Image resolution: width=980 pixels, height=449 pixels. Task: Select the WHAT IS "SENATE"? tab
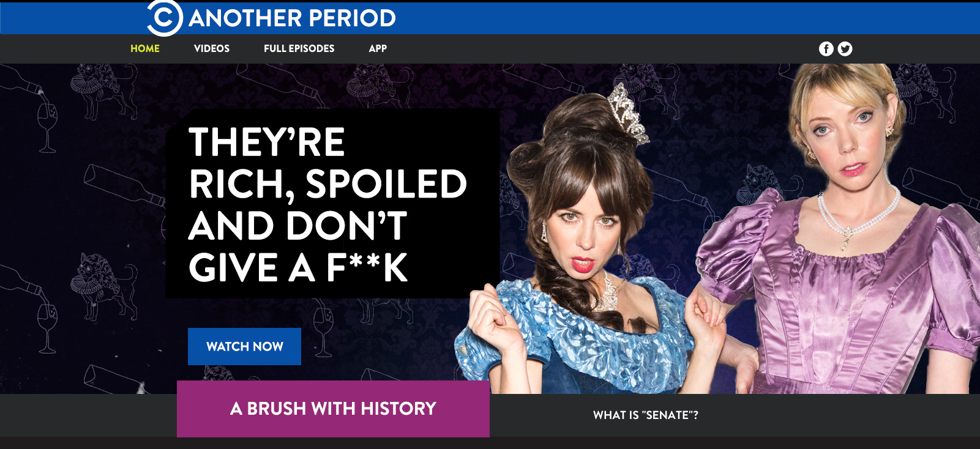pyautogui.click(x=646, y=415)
